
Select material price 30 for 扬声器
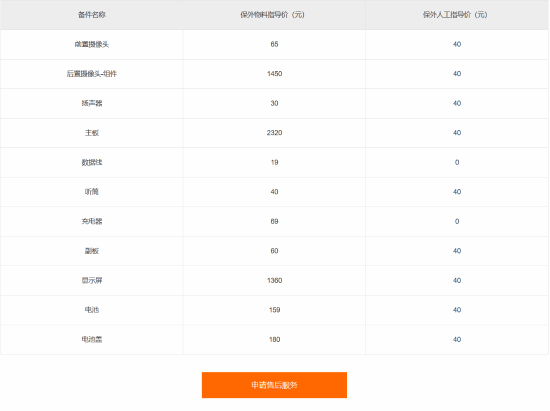(274, 103)
